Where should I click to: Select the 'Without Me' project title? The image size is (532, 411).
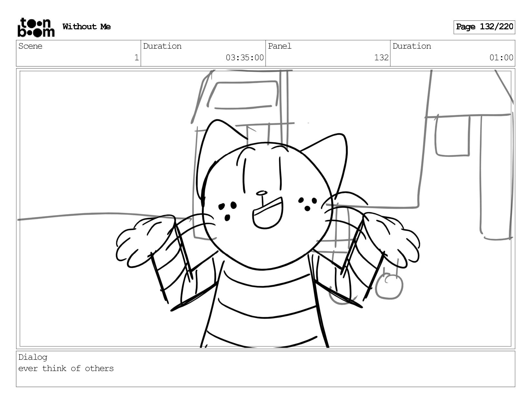tap(86, 27)
